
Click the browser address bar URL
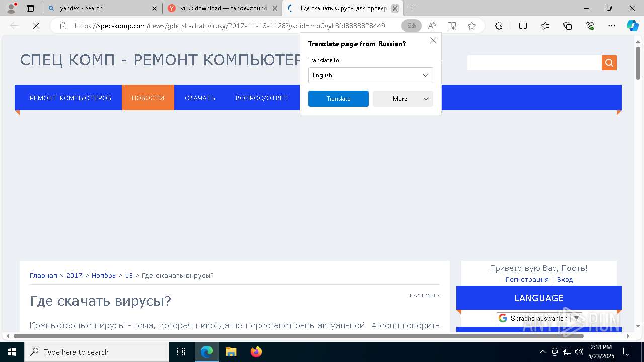tap(230, 26)
